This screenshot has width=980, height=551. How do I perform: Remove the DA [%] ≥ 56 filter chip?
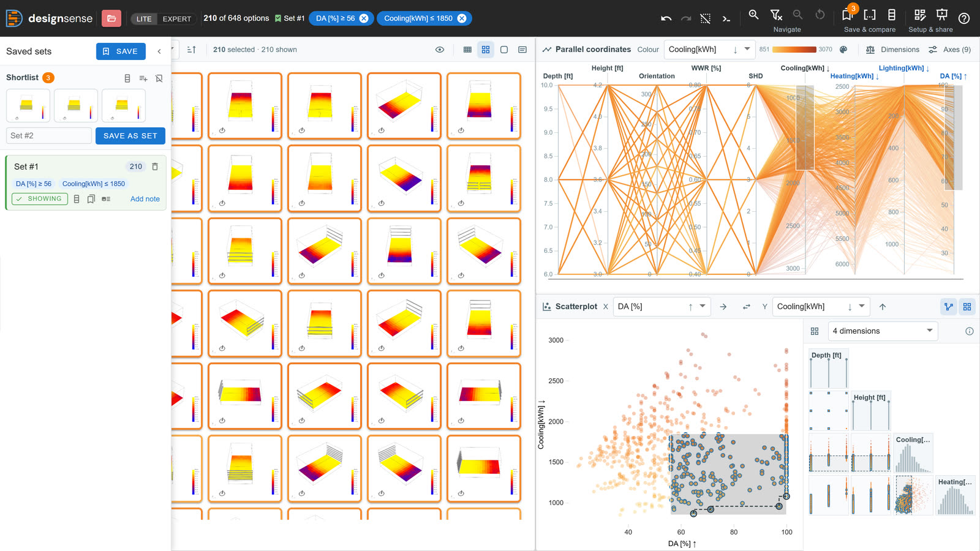point(364,18)
